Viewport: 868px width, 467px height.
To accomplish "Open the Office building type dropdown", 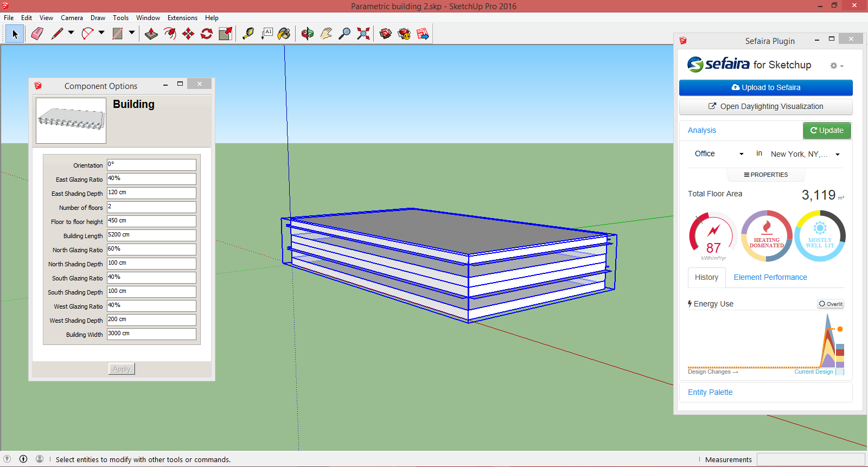I will (719, 154).
